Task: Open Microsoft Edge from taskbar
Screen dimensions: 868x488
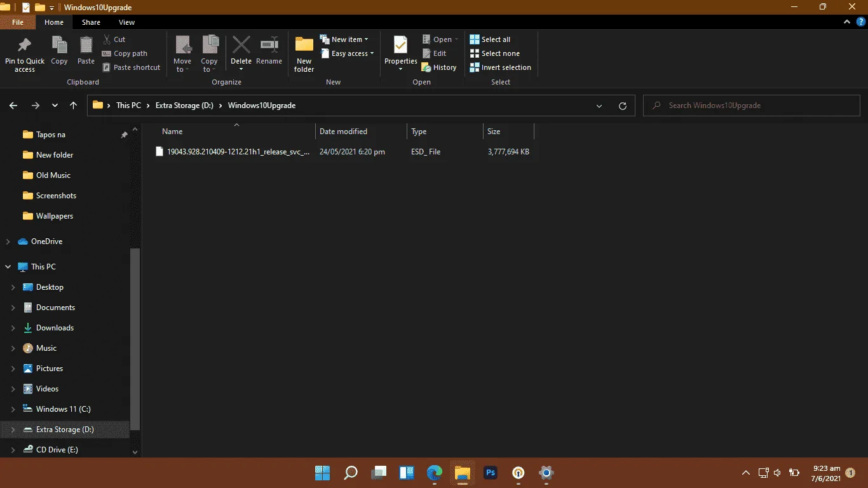Action: point(435,473)
